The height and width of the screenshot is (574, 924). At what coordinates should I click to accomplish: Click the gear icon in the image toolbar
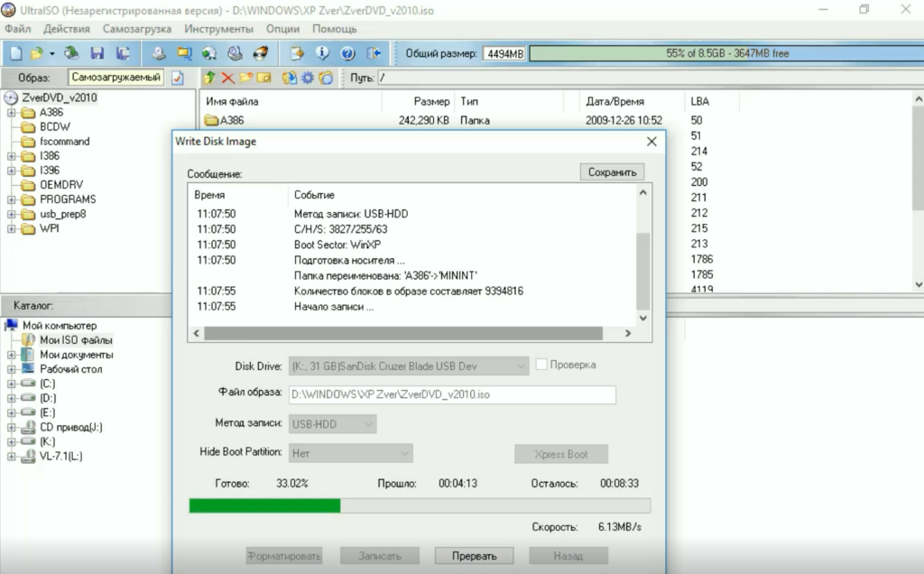pos(308,79)
